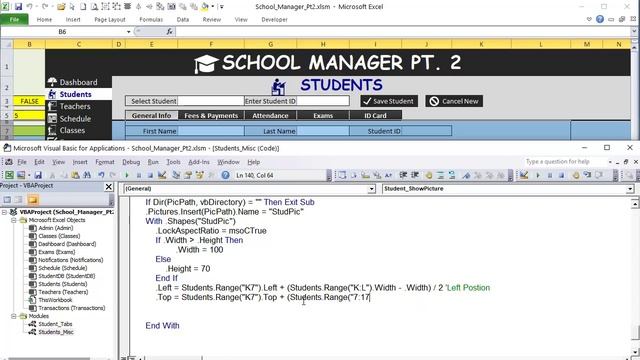
Task: Switch to the Formulas ribbon tab
Action: [151, 19]
